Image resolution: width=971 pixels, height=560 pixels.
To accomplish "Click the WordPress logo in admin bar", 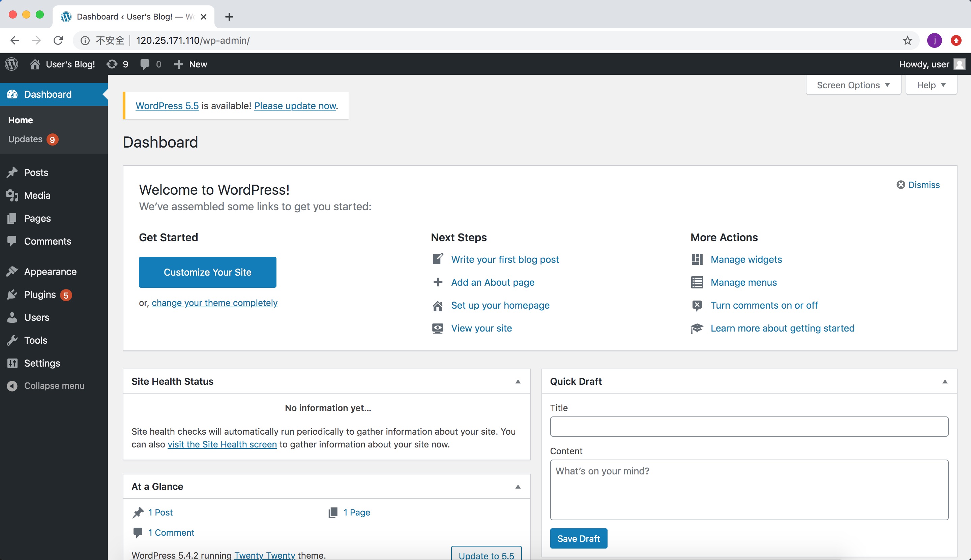I will tap(11, 64).
